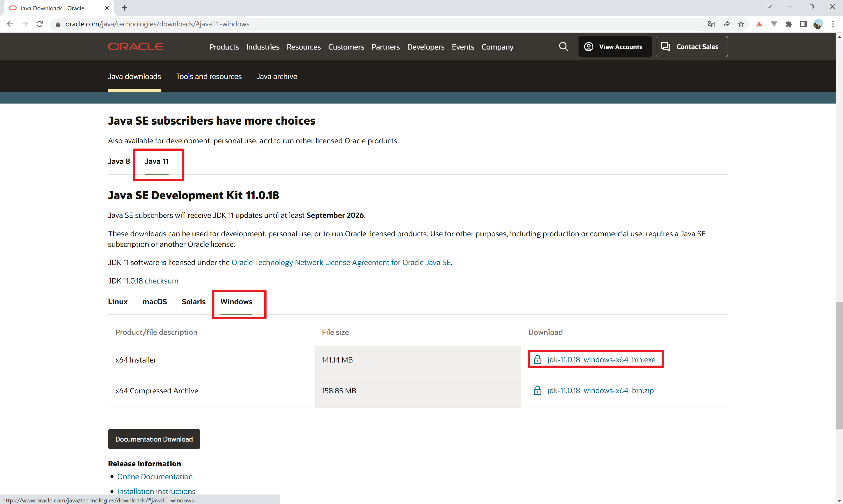Download jdk-11.0.18_windows-x64_bin.zip
The width and height of the screenshot is (843, 504).
point(600,390)
